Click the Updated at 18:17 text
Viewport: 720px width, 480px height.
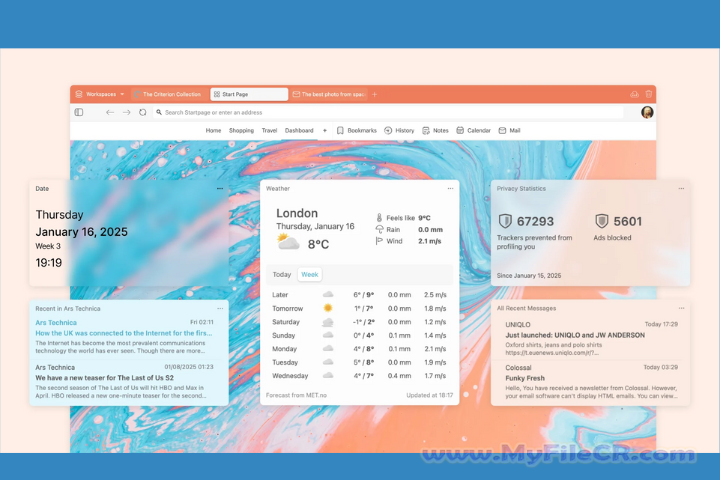(429, 395)
